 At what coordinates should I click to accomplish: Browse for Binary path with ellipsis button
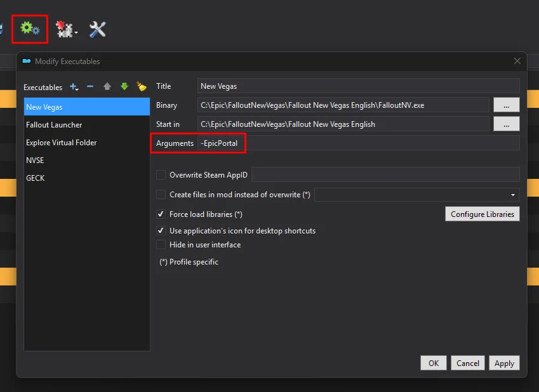pos(506,105)
